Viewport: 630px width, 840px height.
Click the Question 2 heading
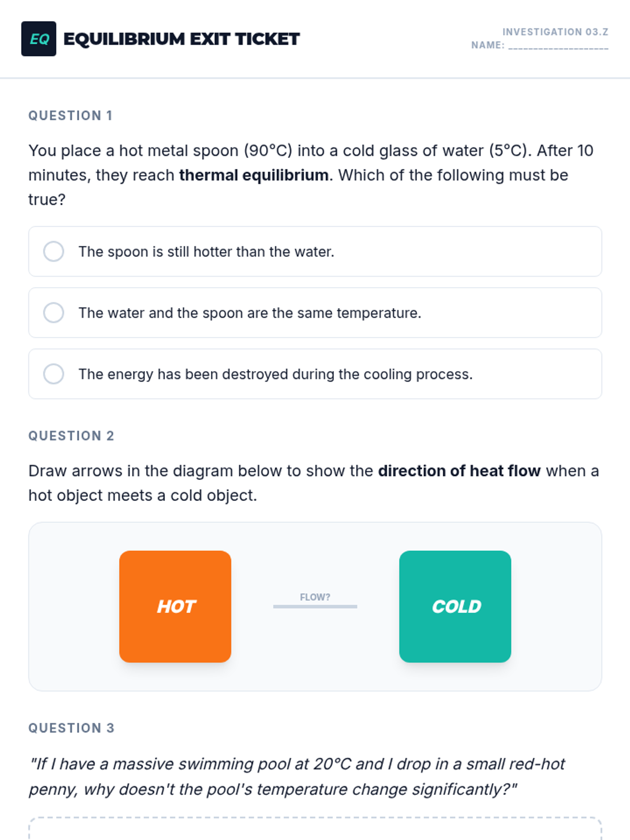coord(71,436)
